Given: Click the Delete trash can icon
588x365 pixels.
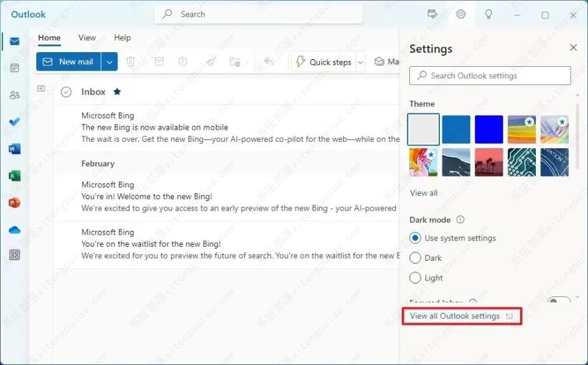Looking at the screenshot, I should coord(130,62).
